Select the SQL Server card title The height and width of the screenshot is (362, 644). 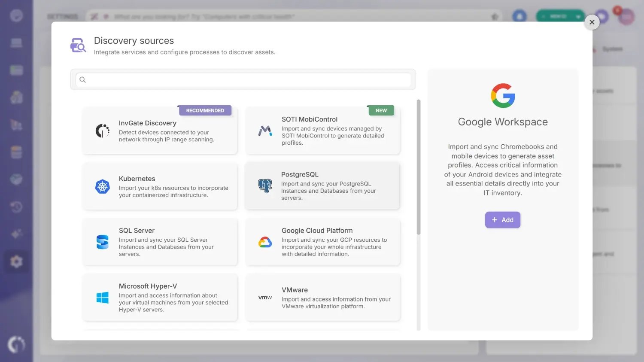pos(137,231)
